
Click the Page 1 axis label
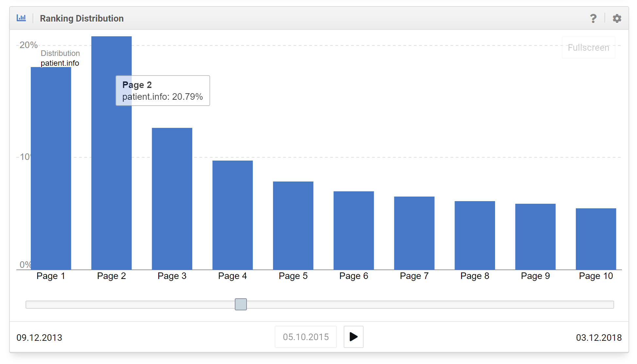[x=51, y=276]
